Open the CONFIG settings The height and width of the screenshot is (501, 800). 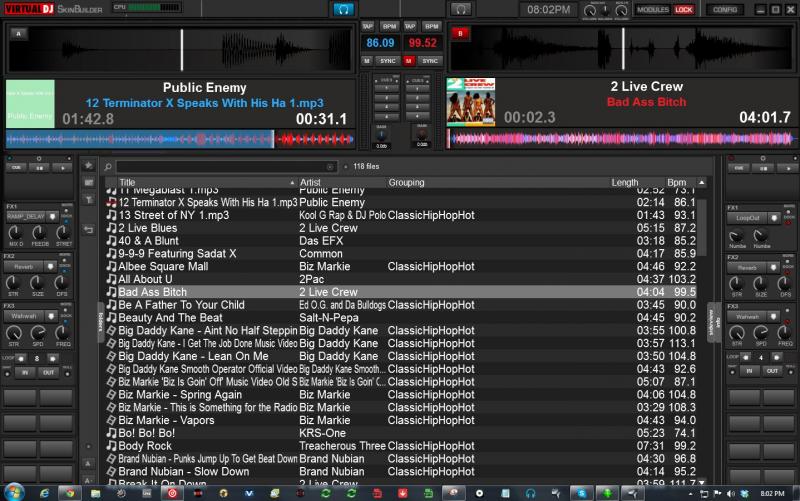(724, 10)
